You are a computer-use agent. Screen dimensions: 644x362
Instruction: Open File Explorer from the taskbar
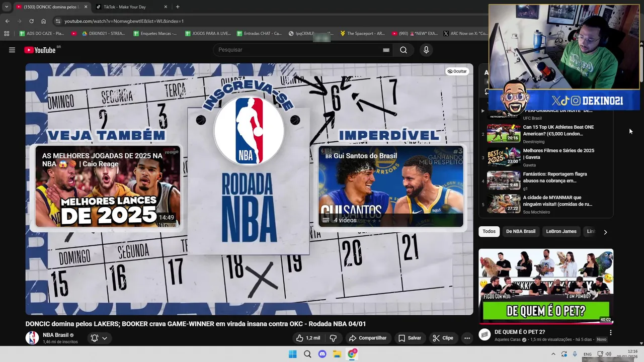337,354
